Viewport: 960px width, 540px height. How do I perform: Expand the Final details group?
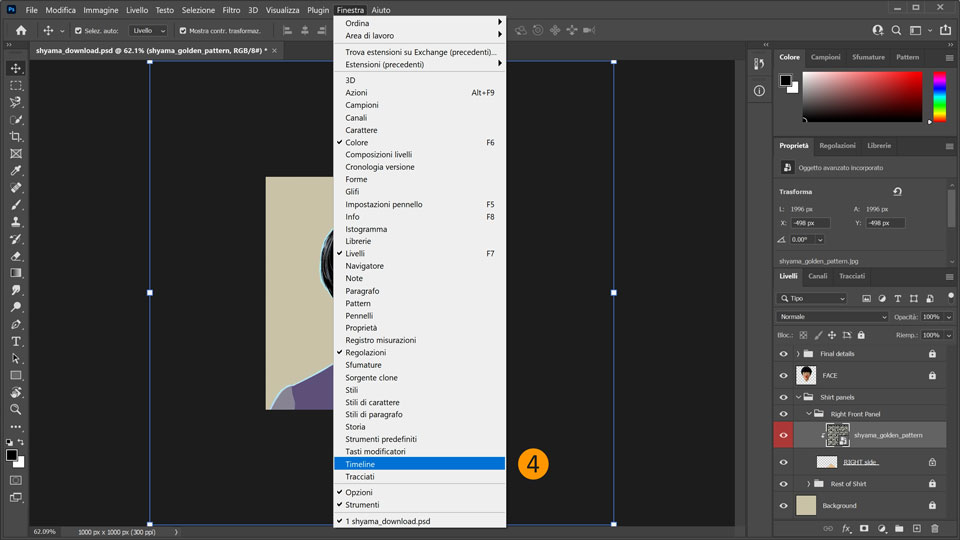(798, 354)
